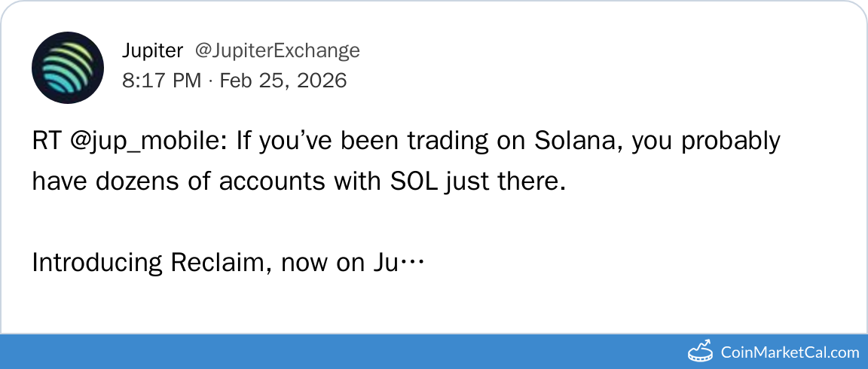
Task: Click the Jupiter profile avatar
Action: (x=67, y=67)
